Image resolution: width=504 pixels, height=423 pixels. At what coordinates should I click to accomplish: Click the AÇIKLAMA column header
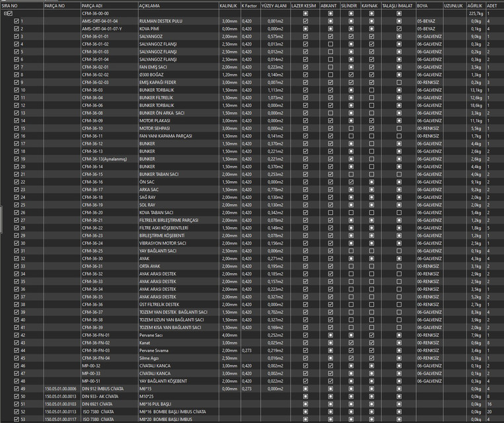pos(149,5)
